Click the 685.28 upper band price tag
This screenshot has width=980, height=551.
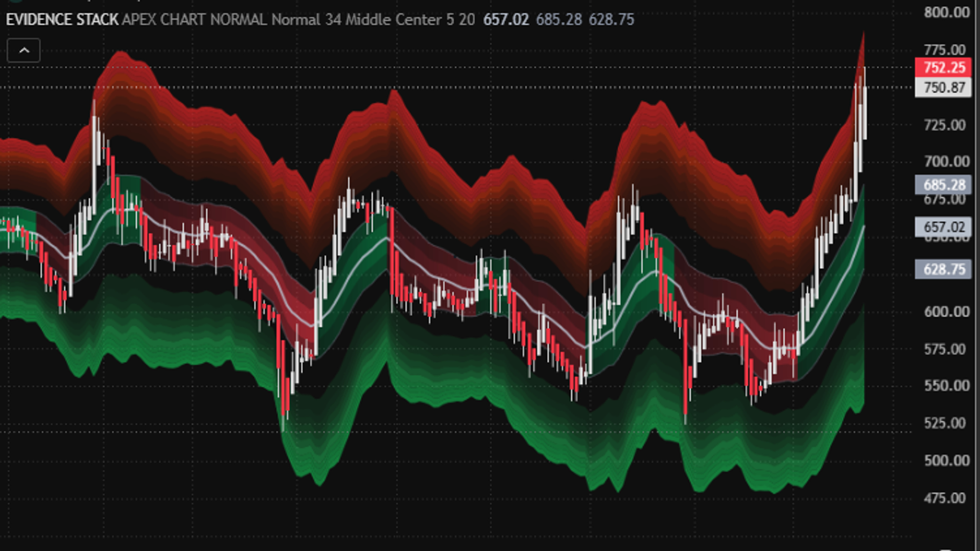tap(943, 185)
